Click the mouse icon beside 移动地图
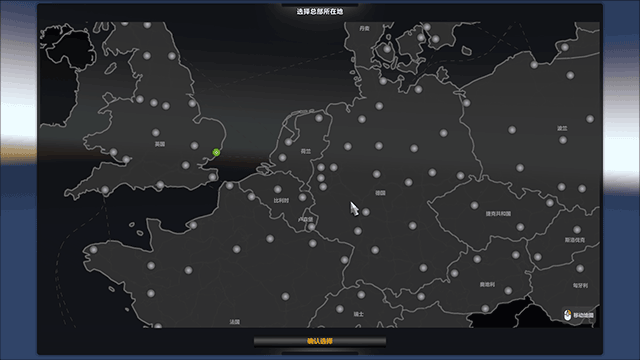Viewport: 640px width, 360px height. [x=567, y=315]
